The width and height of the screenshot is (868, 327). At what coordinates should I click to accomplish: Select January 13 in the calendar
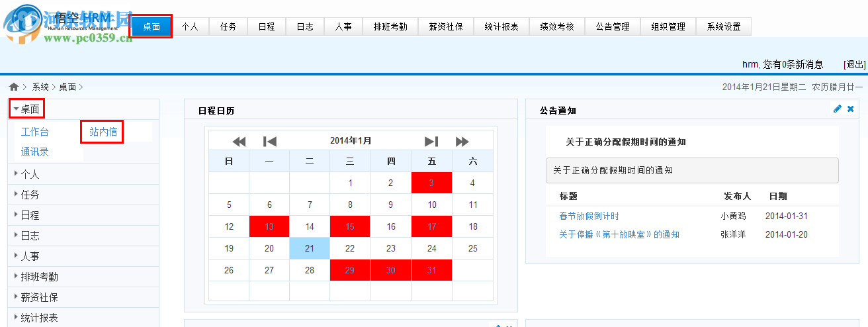pyautogui.click(x=269, y=226)
